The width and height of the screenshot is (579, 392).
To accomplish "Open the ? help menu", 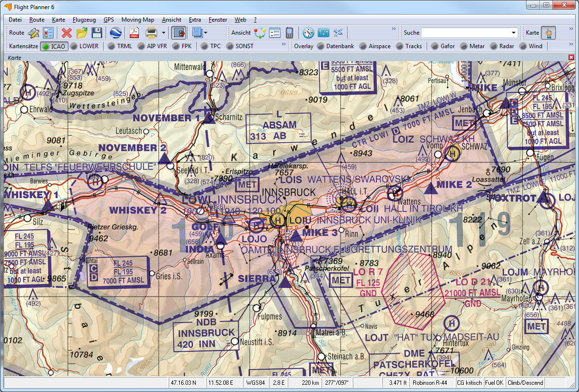I will click(x=255, y=20).
